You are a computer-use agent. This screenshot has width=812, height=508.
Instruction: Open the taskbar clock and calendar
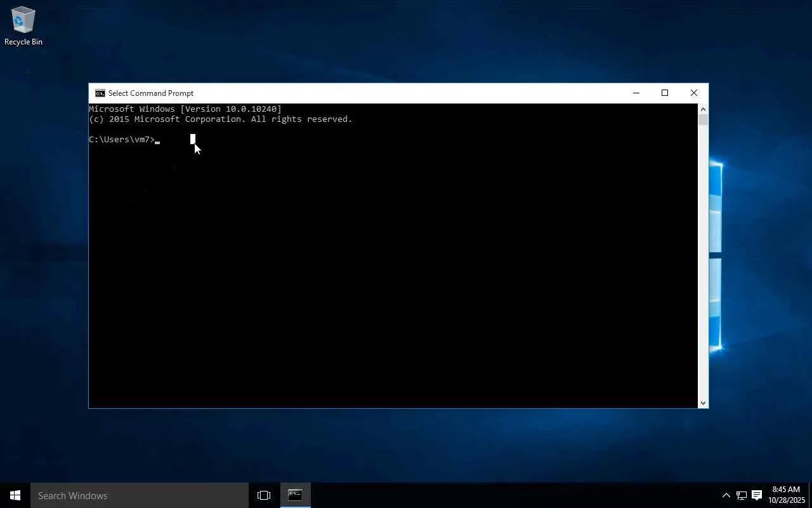point(787,495)
